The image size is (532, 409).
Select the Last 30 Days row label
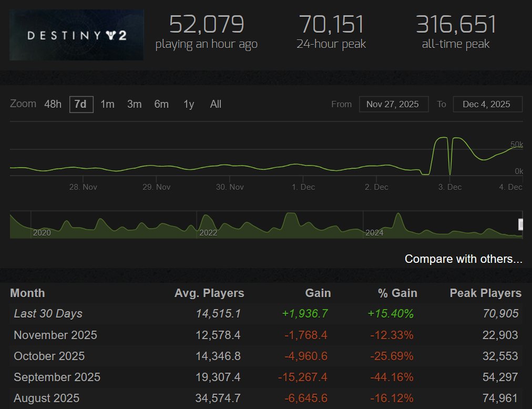pos(48,314)
